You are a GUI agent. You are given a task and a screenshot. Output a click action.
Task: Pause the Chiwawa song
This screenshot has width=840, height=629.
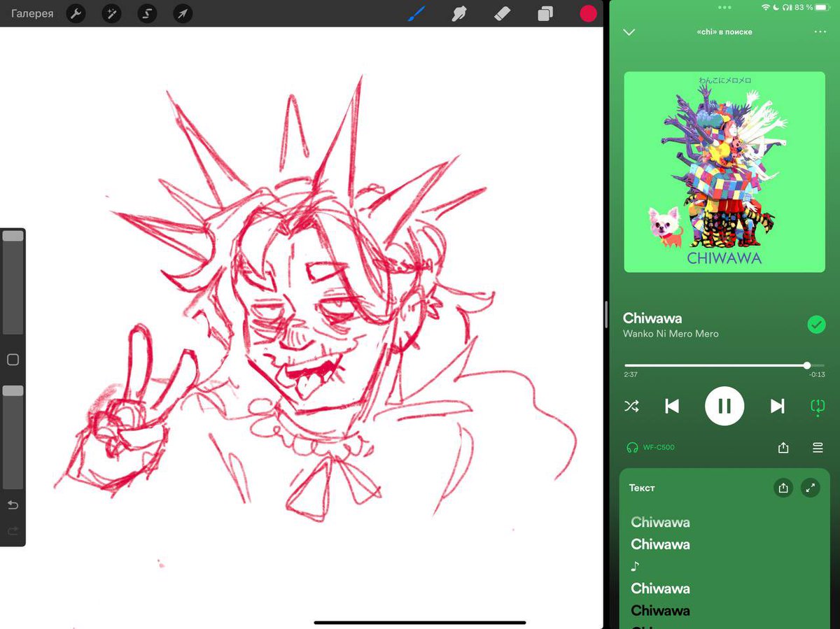[724, 406]
